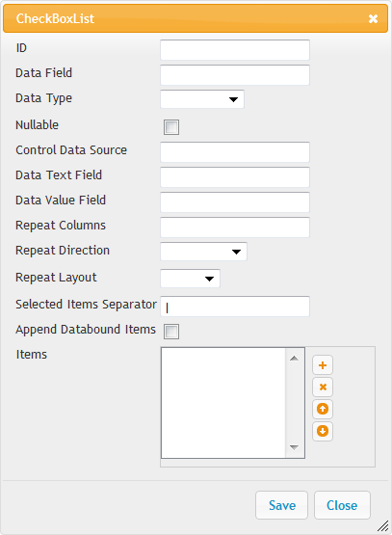Click the orange x remove item icon
This screenshot has width=392, height=535.
[x=323, y=387]
